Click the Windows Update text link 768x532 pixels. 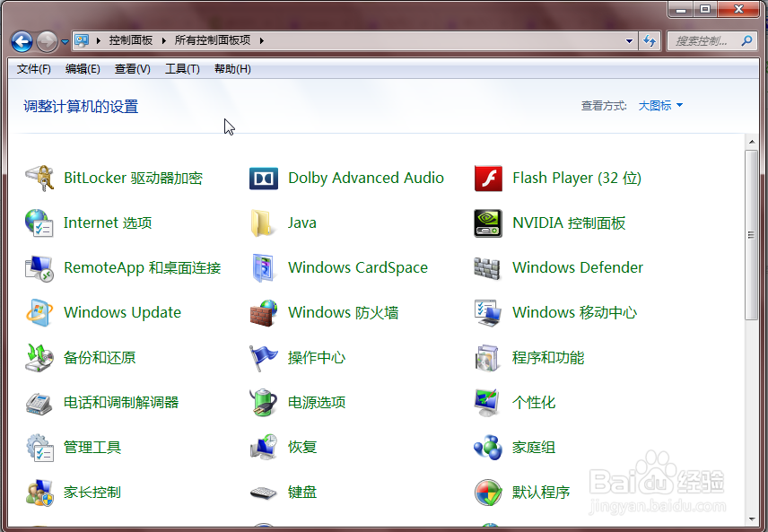[x=122, y=312]
